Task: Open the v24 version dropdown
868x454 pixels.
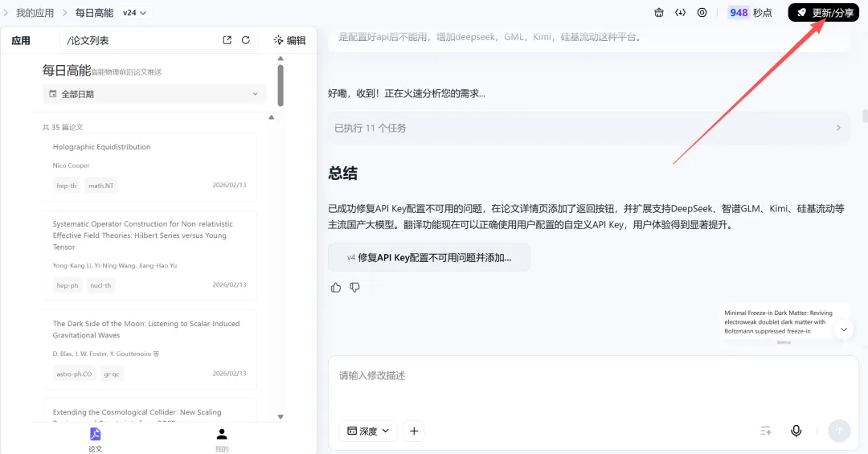Action: pos(134,13)
